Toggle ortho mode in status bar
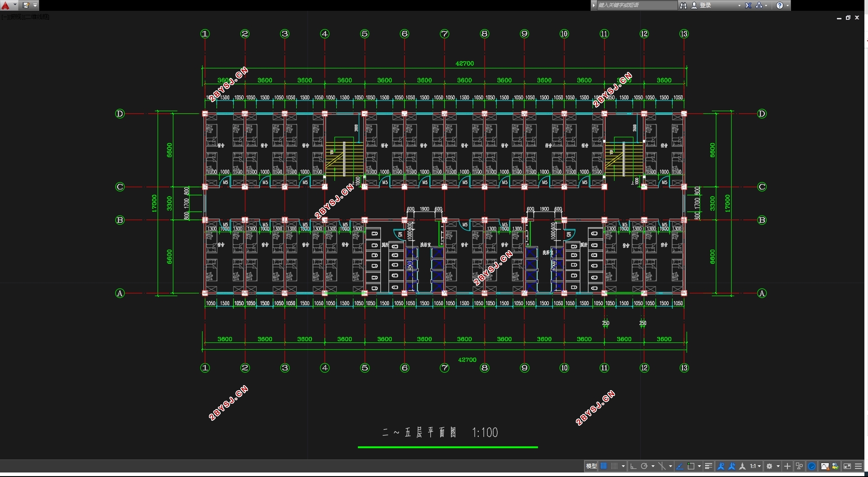 point(633,466)
